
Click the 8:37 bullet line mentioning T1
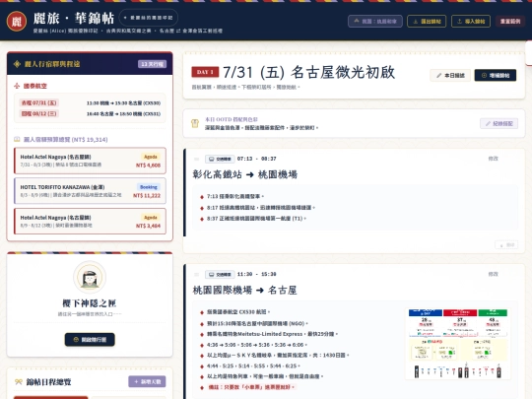point(256,219)
